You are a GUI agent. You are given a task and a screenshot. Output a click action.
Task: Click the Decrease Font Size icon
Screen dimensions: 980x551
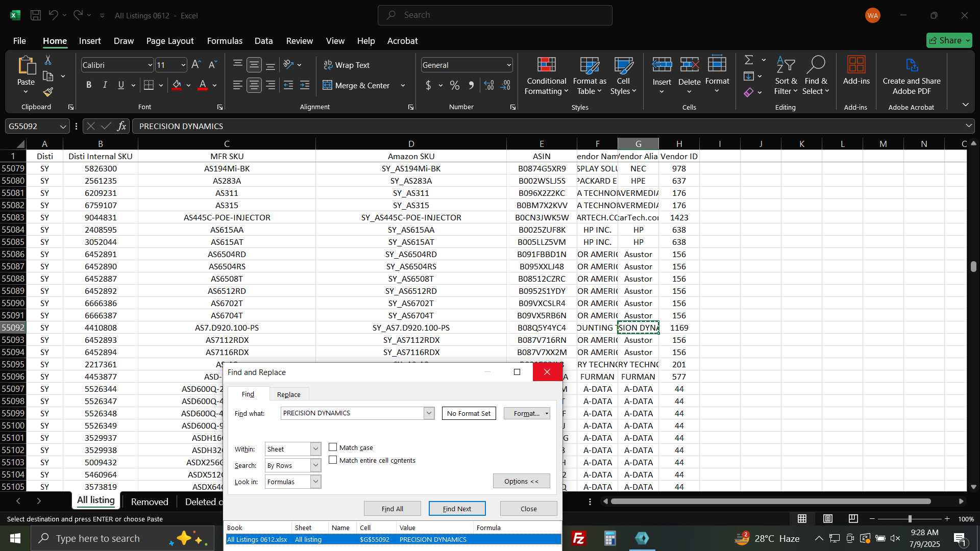pos(213,65)
